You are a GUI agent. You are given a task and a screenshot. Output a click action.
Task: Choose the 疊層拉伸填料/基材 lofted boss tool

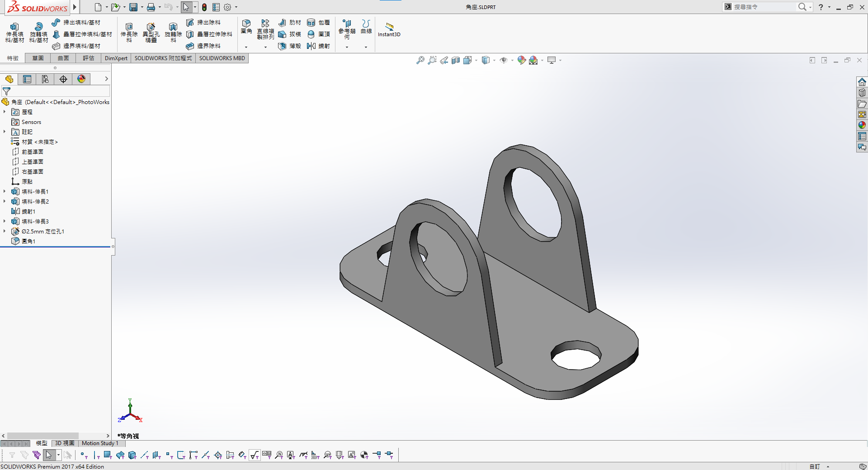[x=82, y=34]
